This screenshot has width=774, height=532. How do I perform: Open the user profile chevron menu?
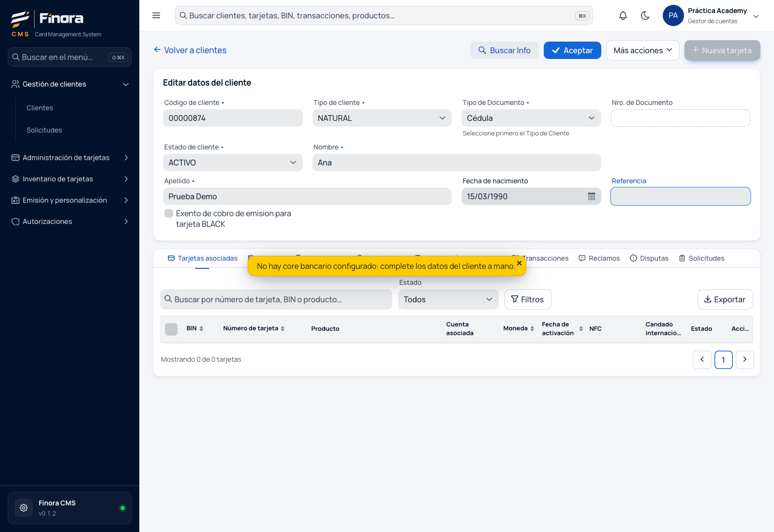[756, 16]
